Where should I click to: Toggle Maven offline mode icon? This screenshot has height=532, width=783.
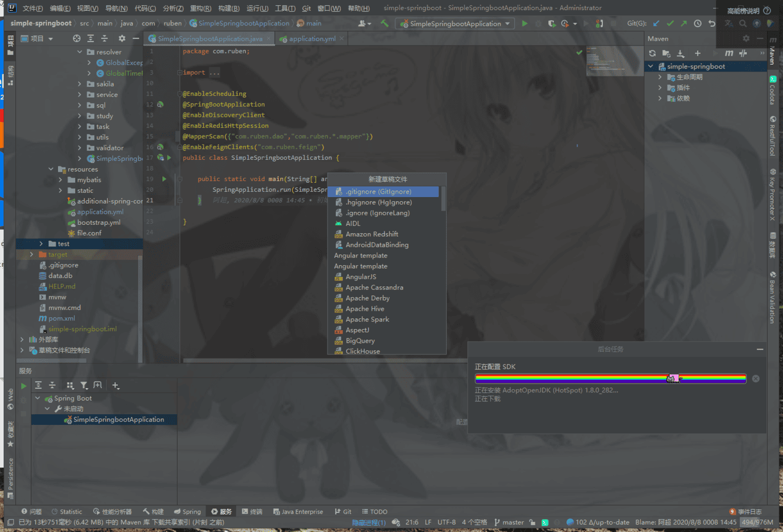(x=743, y=53)
